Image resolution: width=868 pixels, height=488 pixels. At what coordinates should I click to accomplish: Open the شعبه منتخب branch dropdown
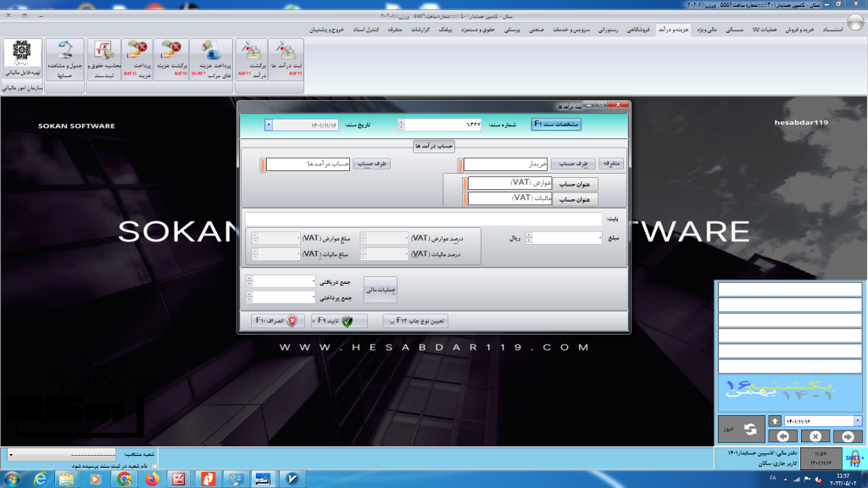(x=10, y=455)
